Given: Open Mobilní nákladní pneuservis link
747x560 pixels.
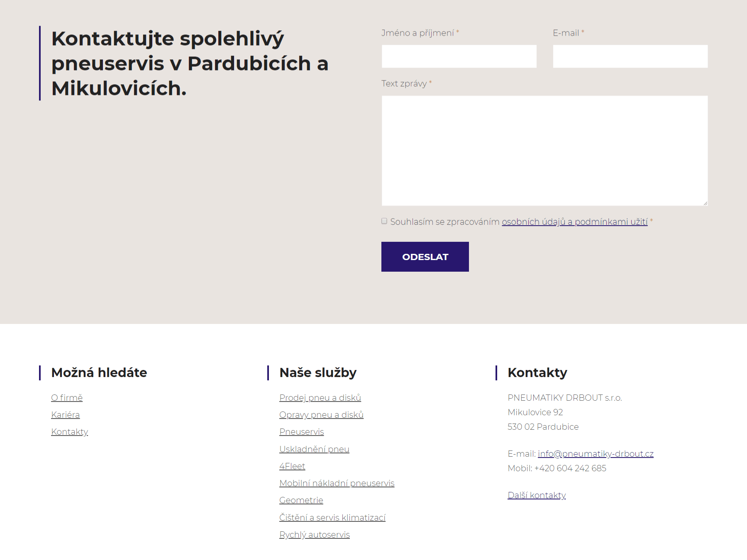Looking at the screenshot, I should pos(337,483).
